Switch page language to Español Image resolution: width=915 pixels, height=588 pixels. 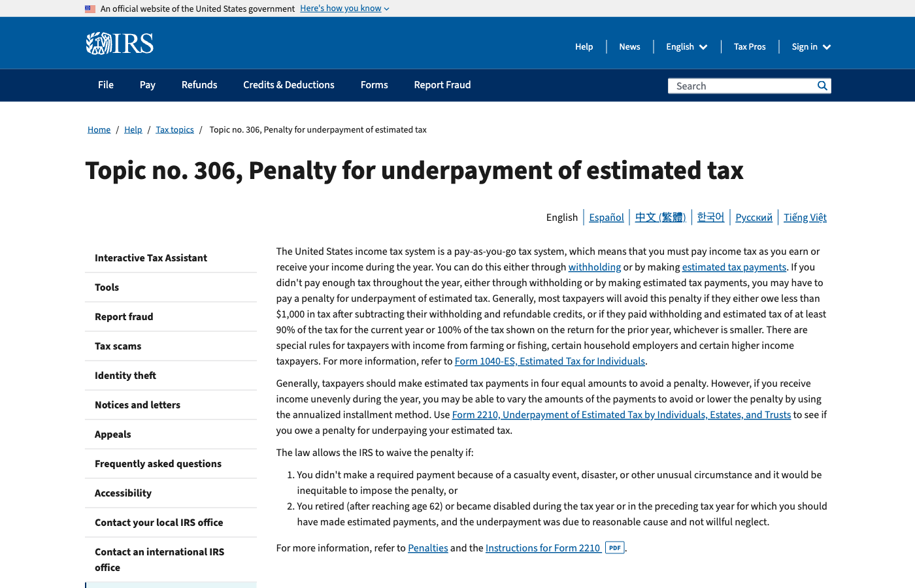coord(607,218)
